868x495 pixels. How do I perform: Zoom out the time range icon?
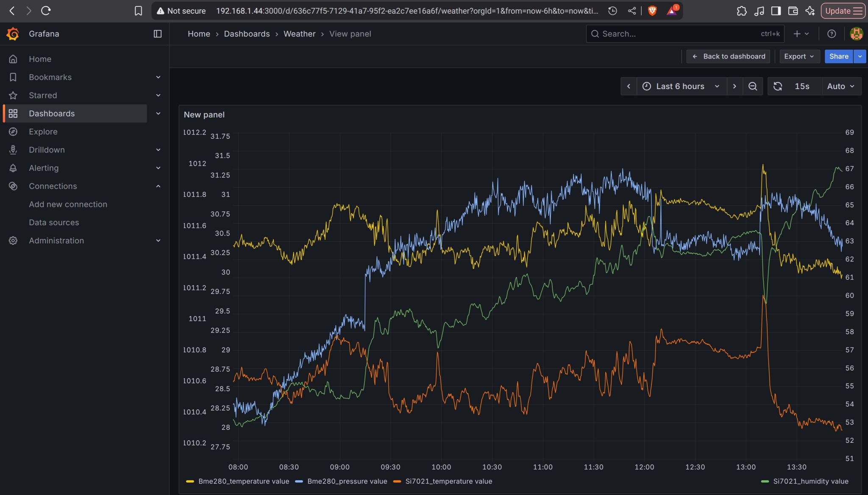point(752,86)
